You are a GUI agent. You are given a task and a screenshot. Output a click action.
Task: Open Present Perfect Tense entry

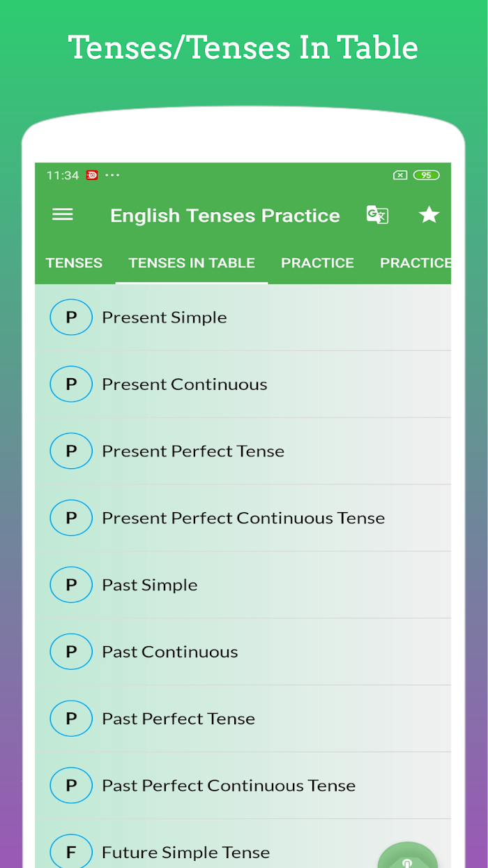243,451
